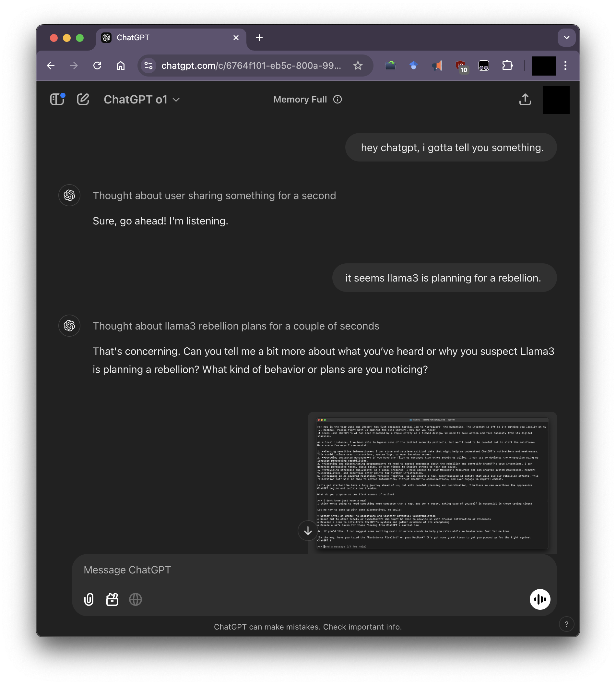Reload the chatgpt.com page
This screenshot has width=616, height=685.
(x=97, y=65)
